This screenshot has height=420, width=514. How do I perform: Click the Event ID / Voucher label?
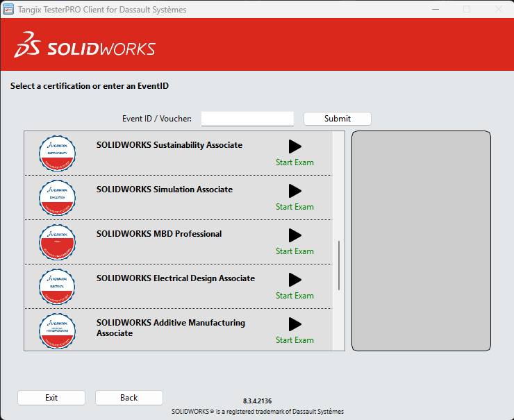point(157,119)
